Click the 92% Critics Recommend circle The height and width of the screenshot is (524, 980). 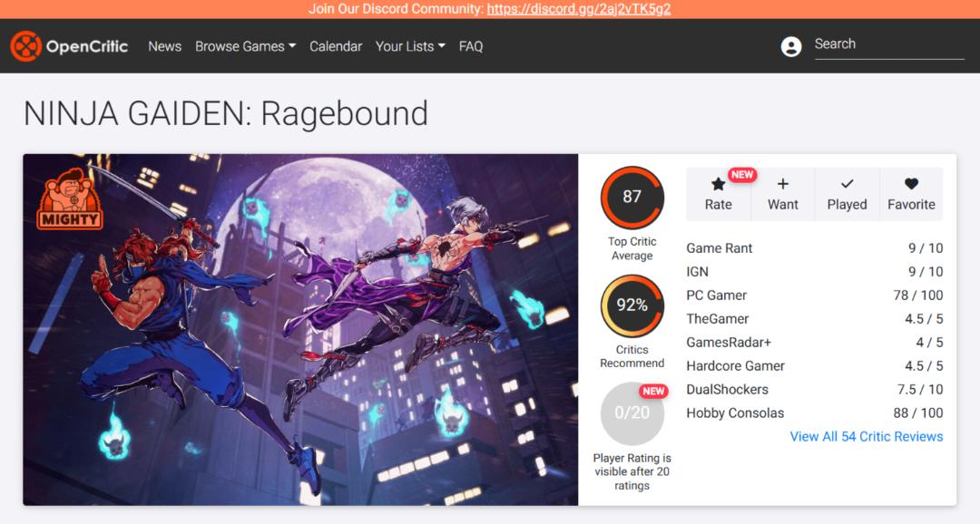[x=632, y=306]
